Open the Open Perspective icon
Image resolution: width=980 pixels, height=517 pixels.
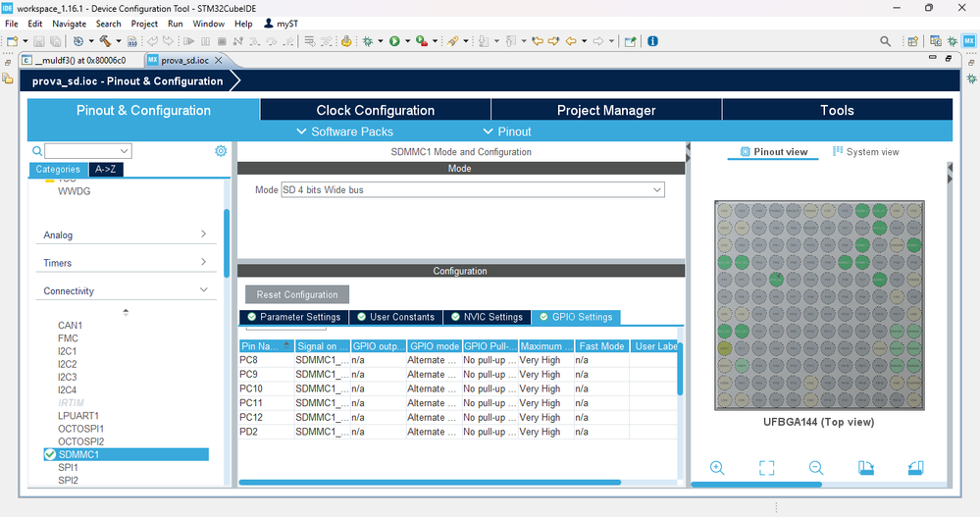click(913, 41)
